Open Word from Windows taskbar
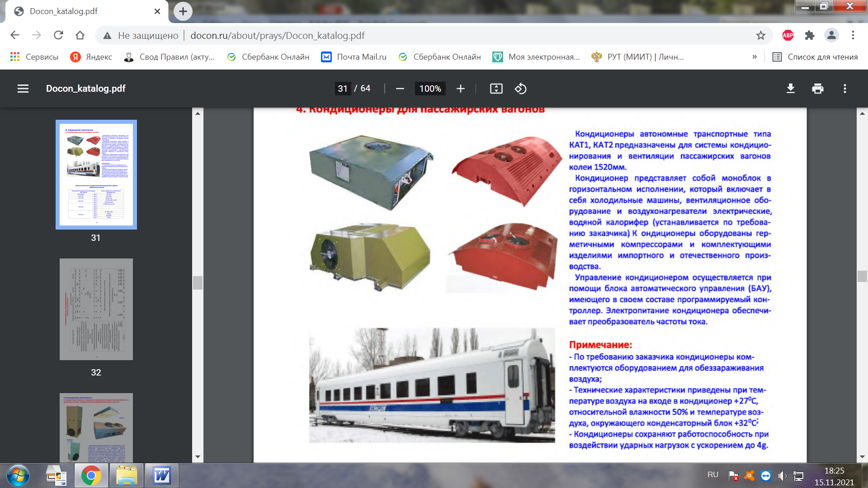The height and width of the screenshot is (488, 868). click(x=161, y=475)
